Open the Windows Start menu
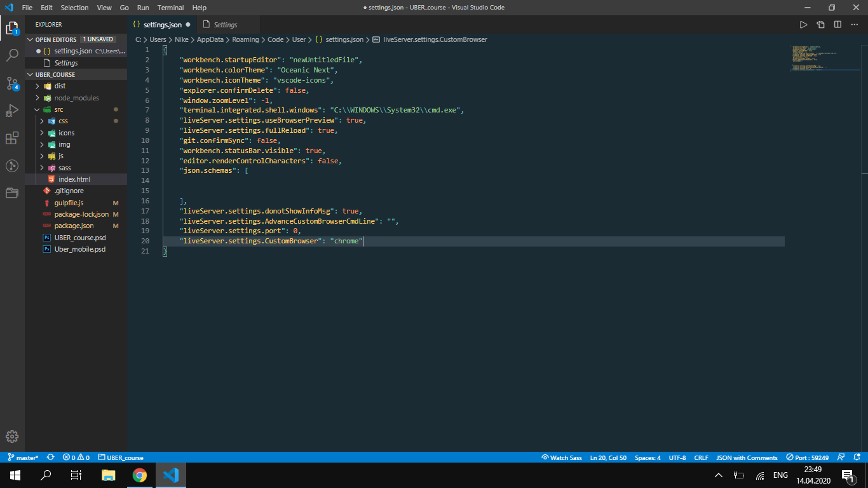This screenshot has width=868, height=488. pos(13,475)
